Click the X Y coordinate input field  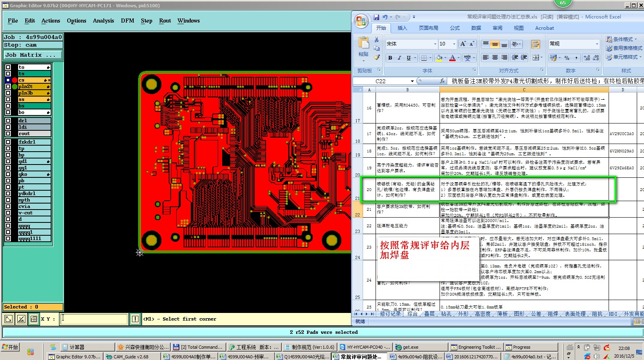[94, 319]
